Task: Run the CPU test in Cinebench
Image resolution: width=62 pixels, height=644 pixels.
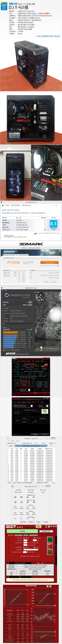Action: point(30,305)
